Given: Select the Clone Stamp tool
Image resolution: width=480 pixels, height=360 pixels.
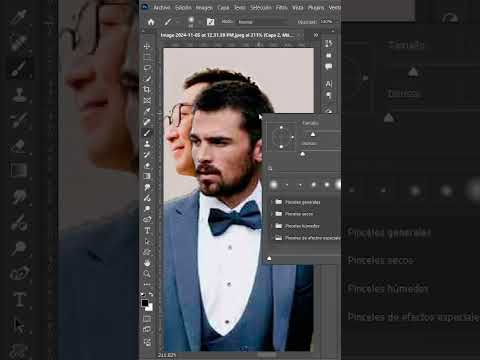Looking at the screenshot, I should coord(147,144).
